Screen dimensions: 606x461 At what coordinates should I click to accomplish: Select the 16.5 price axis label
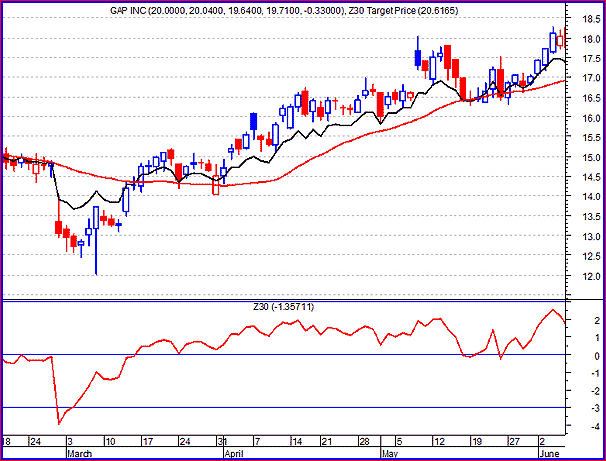coord(589,98)
